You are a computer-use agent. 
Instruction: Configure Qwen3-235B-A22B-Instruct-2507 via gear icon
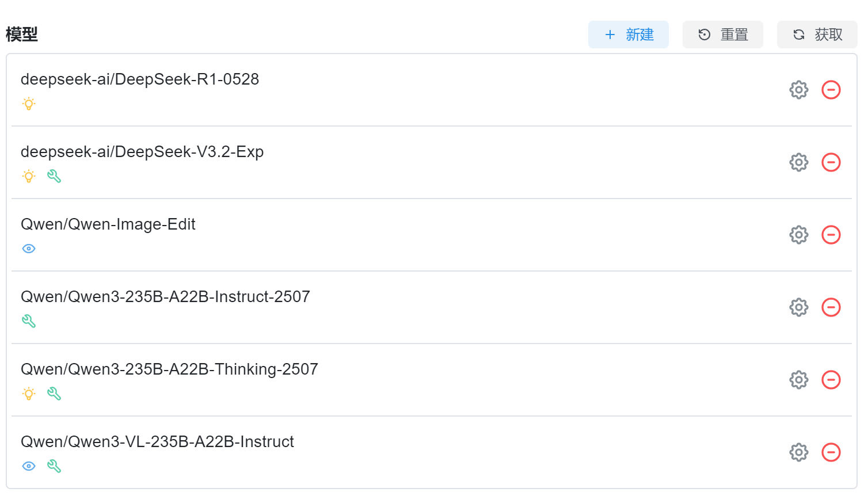(x=798, y=307)
